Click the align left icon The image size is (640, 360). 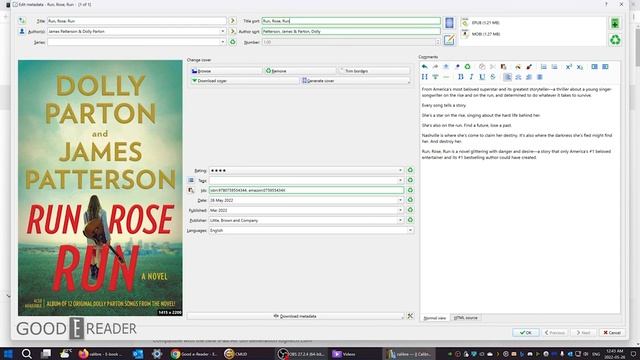pyautogui.click(x=507, y=77)
